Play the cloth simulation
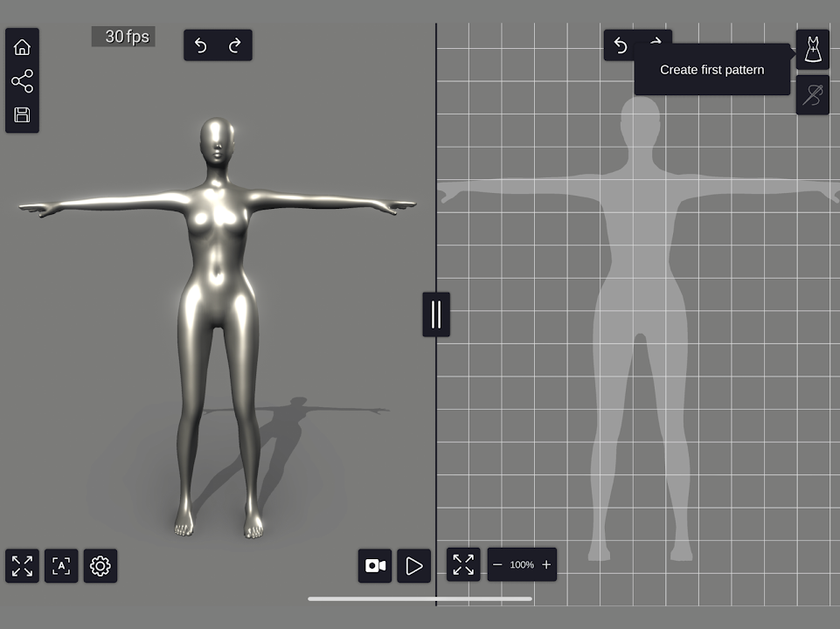Viewport: 840px width, 629px height. pos(414,566)
